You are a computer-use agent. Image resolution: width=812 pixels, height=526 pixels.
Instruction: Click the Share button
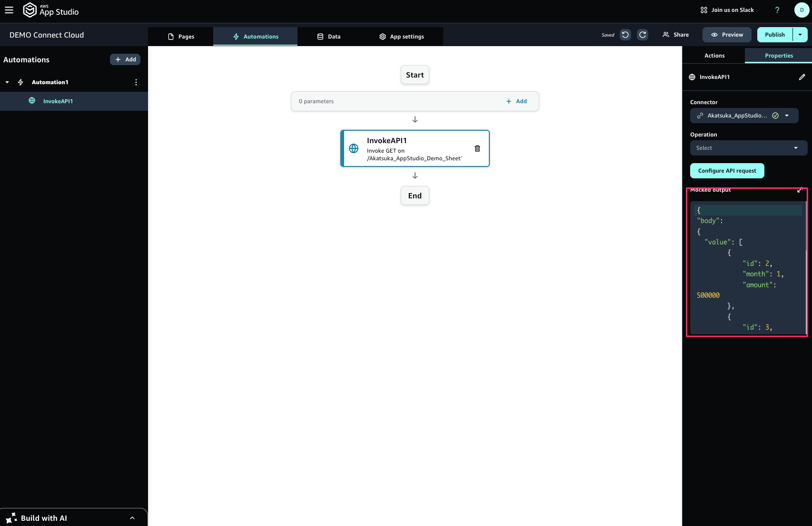(x=675, y=35)
